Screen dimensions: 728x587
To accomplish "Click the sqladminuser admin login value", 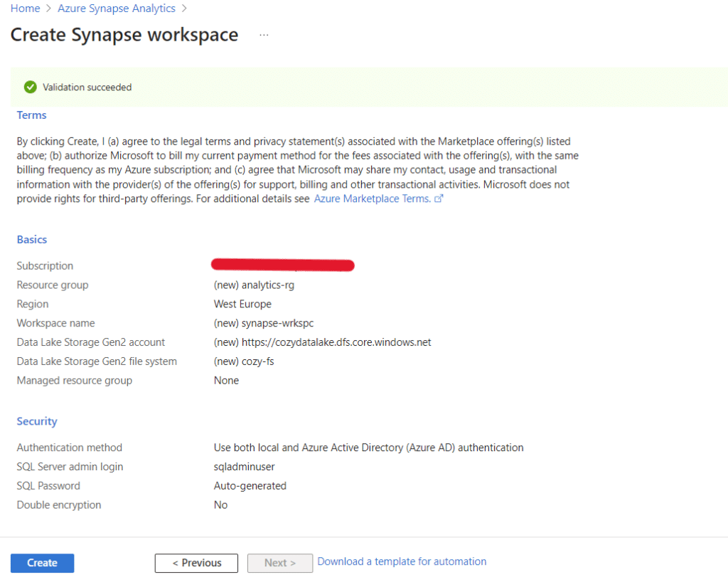I will pyautogui.click(x=244, y=467).
